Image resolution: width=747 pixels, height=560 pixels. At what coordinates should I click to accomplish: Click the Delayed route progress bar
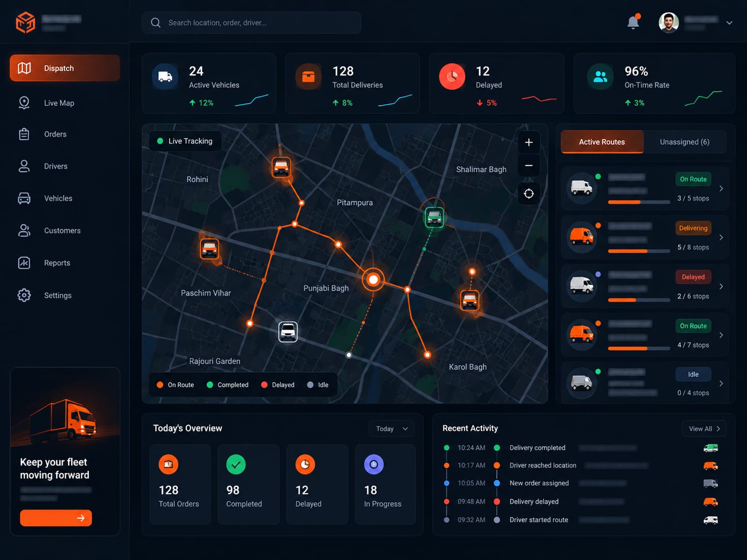pyautogui.click(x=639, y=300)
